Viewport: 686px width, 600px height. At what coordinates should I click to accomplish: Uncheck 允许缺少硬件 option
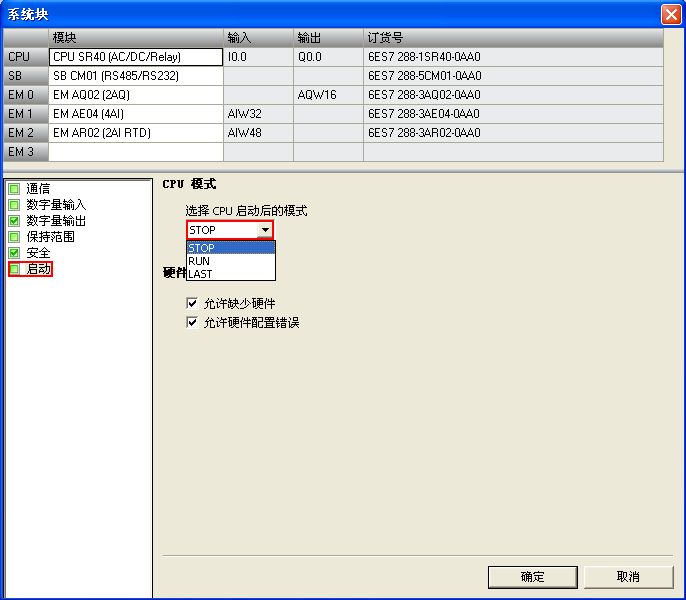pos(192,303)
